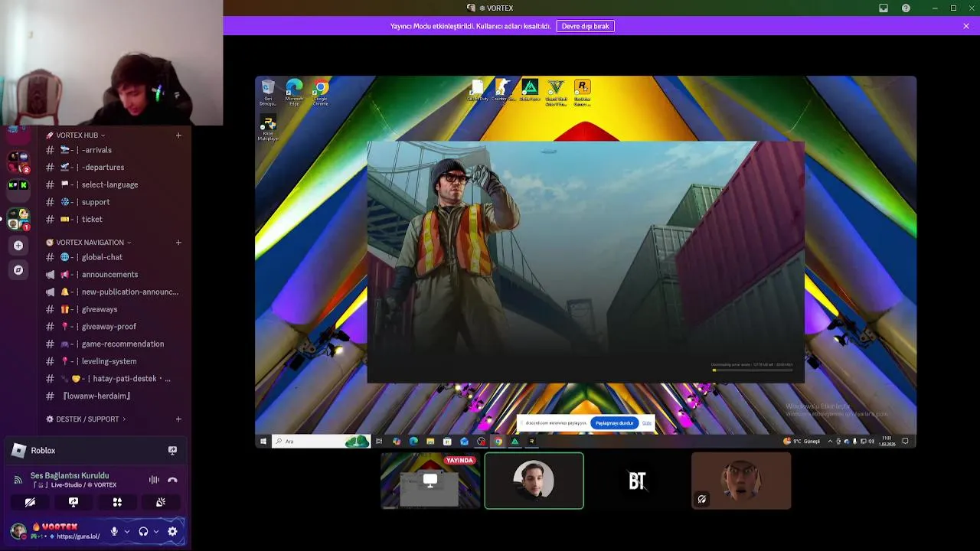Click Microsoft Edge icon on streamed desktop
This screenshot has width=980, height=551.
294,93
